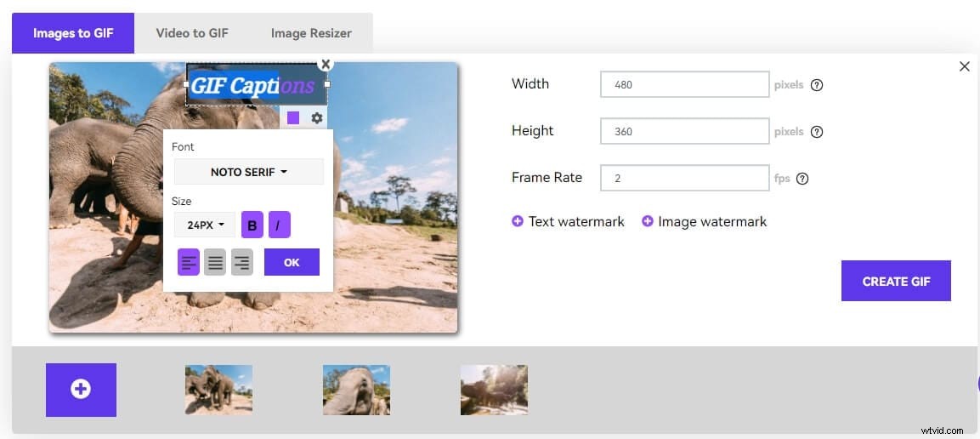Pick the purple caption color swatch
Viewport: 980px width, 439px height.
(x=293, y=117)
